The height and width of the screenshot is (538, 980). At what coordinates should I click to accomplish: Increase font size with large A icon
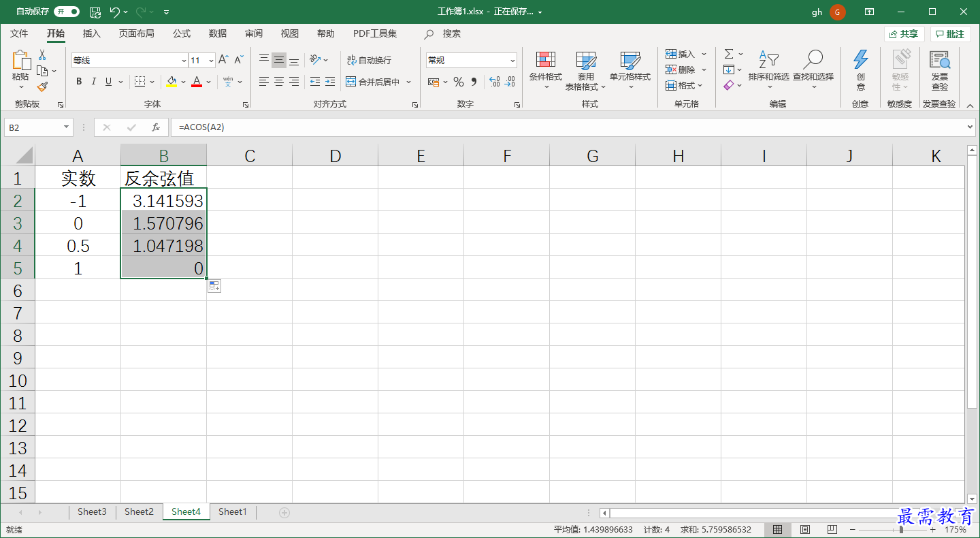pos(223,60)
